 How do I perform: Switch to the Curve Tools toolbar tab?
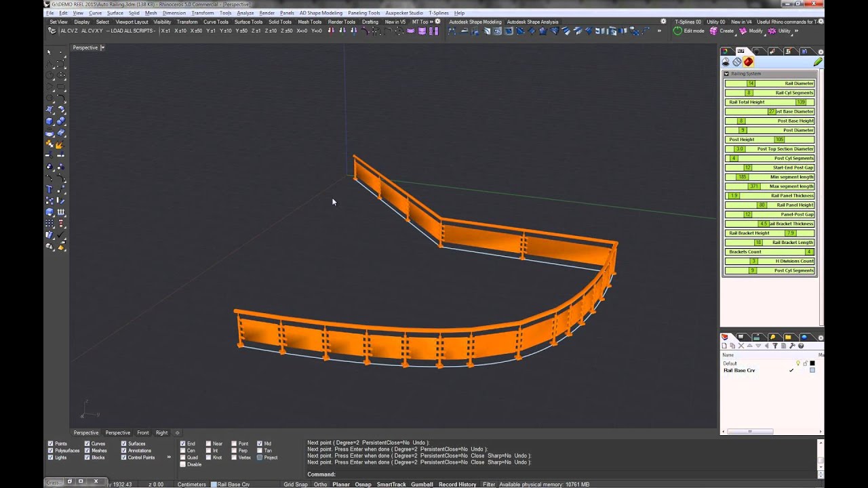coord(216,22)
